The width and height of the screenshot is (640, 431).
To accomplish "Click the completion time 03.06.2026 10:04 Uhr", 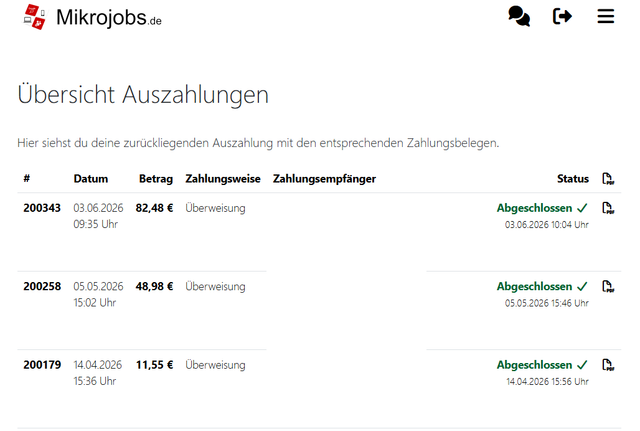I will [547, 225].
